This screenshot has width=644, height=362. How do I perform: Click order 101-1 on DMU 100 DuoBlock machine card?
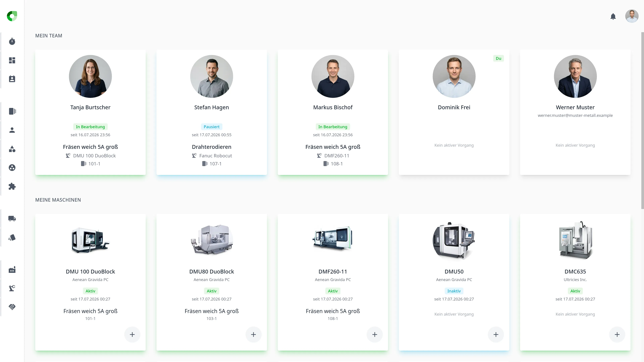click(90, 319)
